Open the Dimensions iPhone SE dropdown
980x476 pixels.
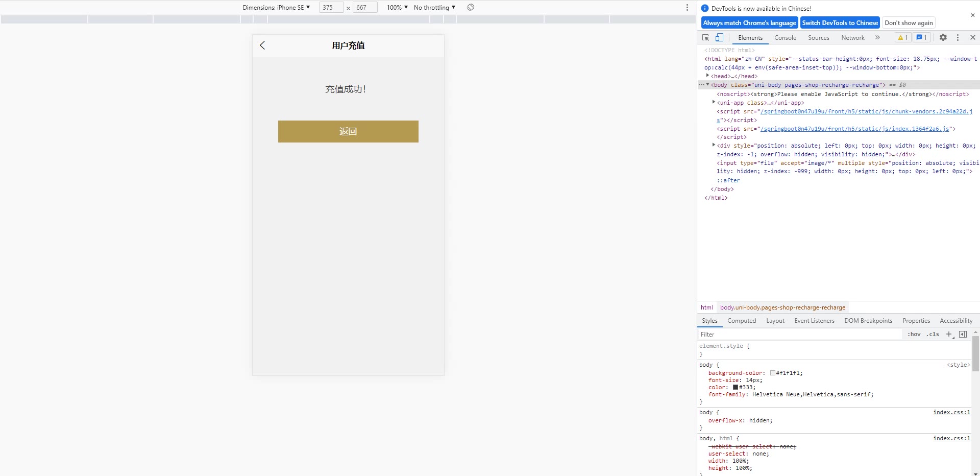click(276, 8)
